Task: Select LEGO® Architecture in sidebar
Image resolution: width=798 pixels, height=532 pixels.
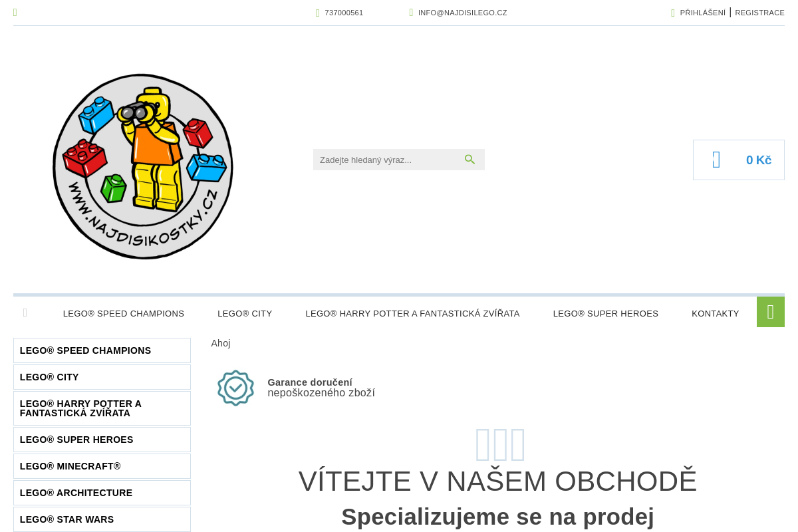Action: [102, 493]
